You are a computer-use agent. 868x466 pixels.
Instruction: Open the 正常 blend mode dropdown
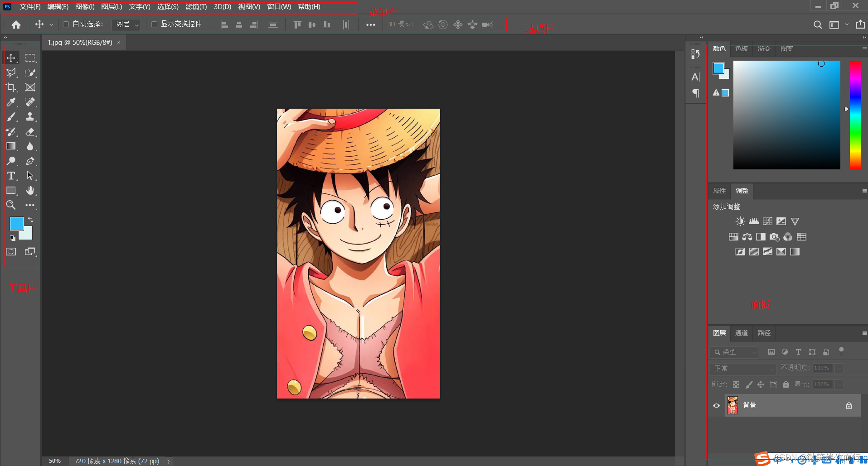[743, 369]
